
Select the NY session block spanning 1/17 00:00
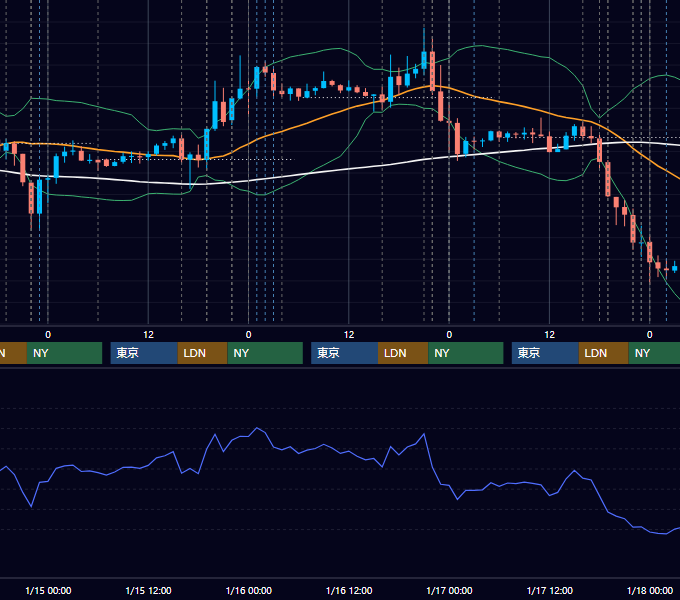pyautogui.click(x=466, y=353)
